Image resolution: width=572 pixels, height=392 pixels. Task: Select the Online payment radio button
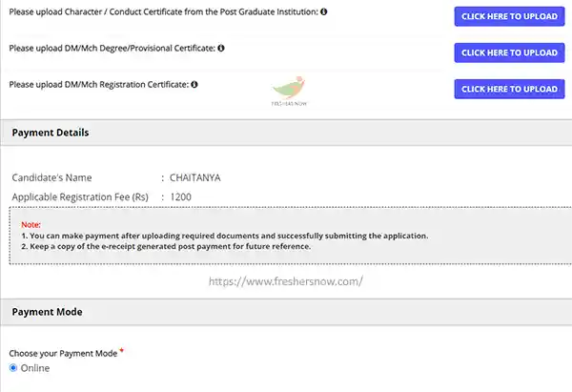point(13,368)
